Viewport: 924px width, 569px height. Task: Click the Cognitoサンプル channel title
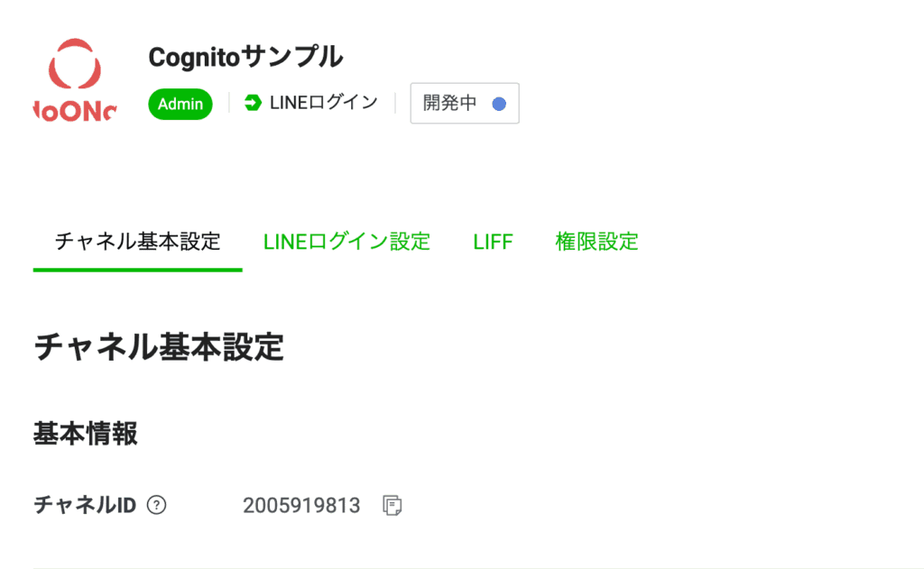245,57
